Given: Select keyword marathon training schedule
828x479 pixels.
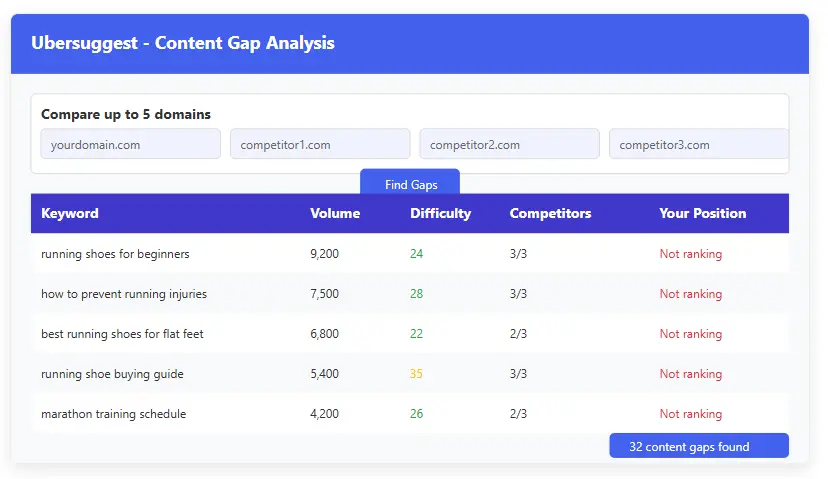Looking at the screenshot, I should click(x=114, y=414).
